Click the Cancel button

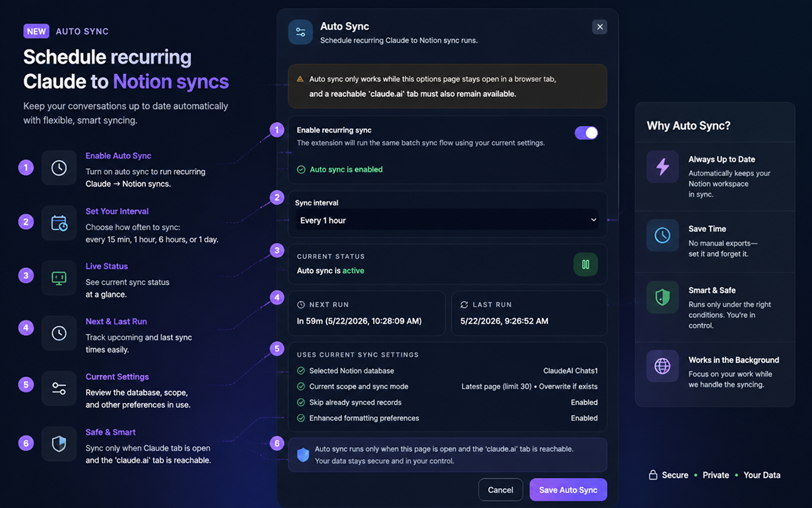tap(501, 490)
